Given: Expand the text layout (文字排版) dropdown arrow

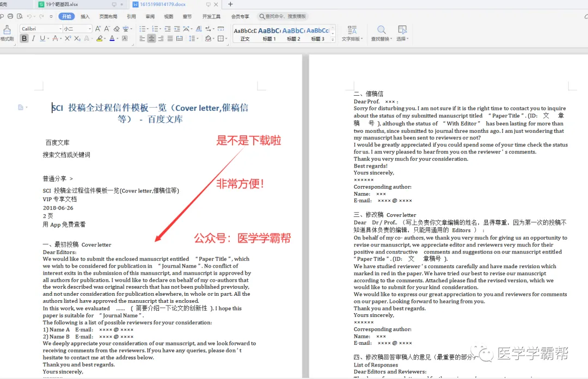Looking at the screenshot, I should pos(362,39).
